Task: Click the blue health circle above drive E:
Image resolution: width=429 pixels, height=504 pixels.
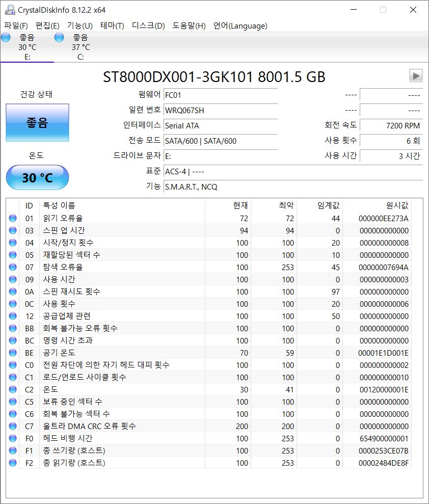Action: (6, 37)
